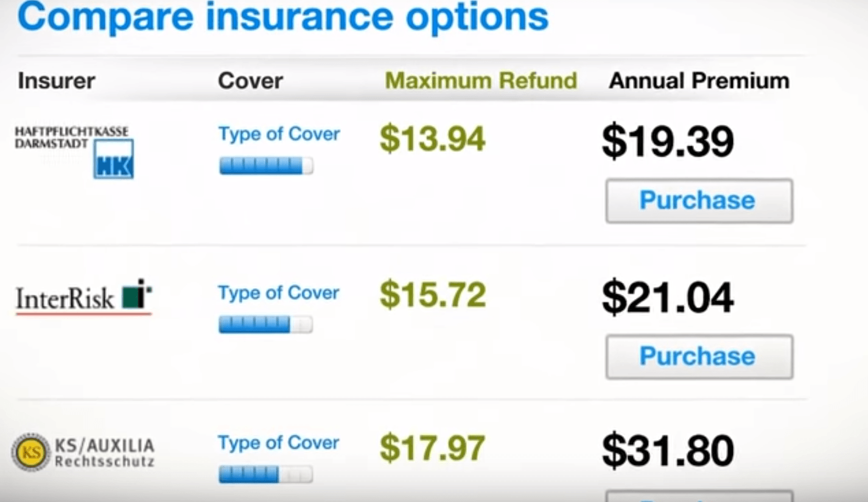Click the KS/AUXILIA Rechtsschutz logo

[x=83, y=452]
